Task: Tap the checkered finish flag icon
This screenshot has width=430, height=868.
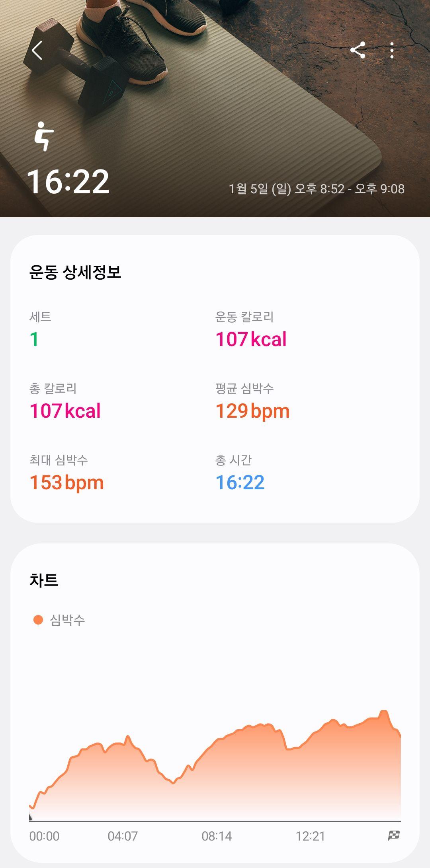Action: point(394,836)
